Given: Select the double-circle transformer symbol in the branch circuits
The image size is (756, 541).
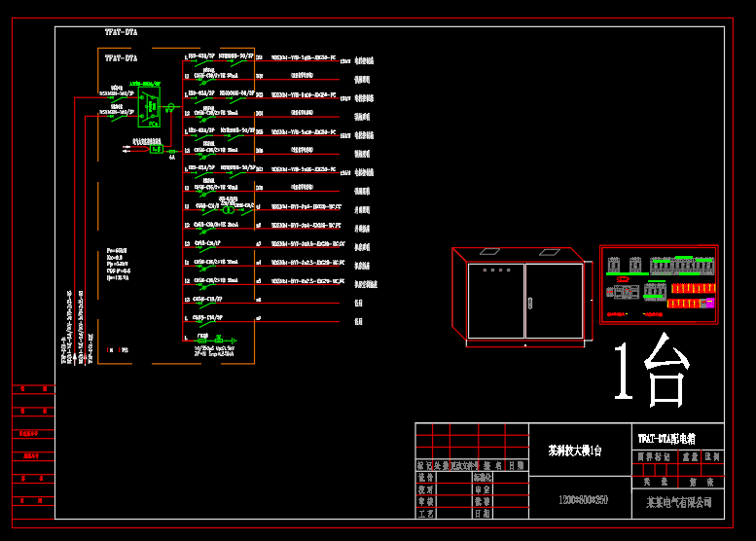Looking at the screenshot, I should tap(229, 210).
